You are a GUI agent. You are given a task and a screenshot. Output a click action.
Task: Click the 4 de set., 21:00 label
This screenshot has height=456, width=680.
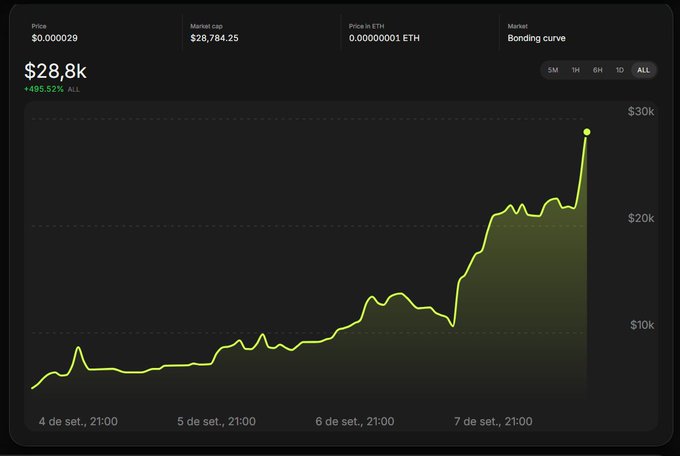point(78,421)
